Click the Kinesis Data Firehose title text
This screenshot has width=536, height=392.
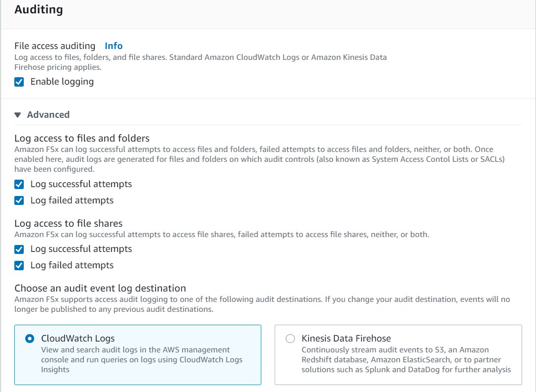click(x=346, y=339)
